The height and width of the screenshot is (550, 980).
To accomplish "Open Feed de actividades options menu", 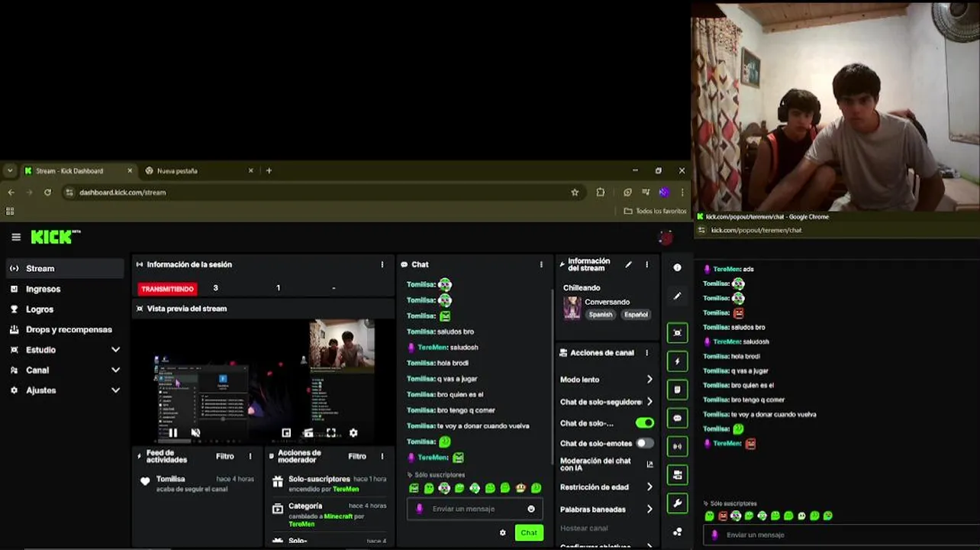I will pos(250,456).
